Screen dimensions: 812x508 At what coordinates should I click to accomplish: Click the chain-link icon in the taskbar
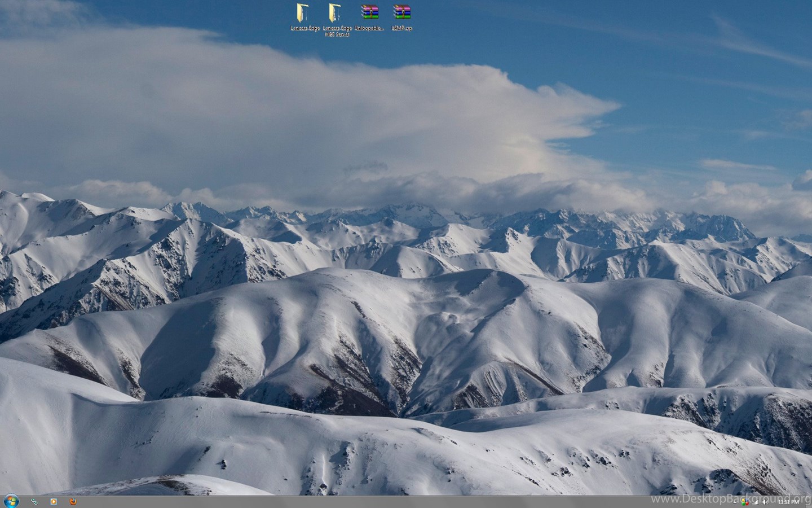coord(34,501)
